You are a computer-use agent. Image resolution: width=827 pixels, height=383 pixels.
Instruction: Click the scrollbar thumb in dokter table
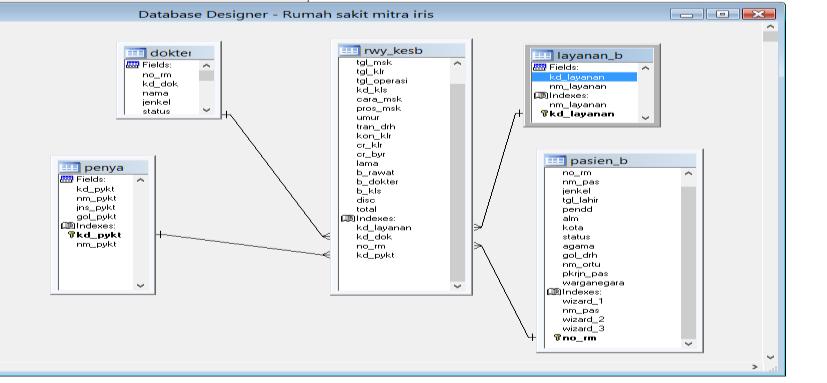(206, 75)
